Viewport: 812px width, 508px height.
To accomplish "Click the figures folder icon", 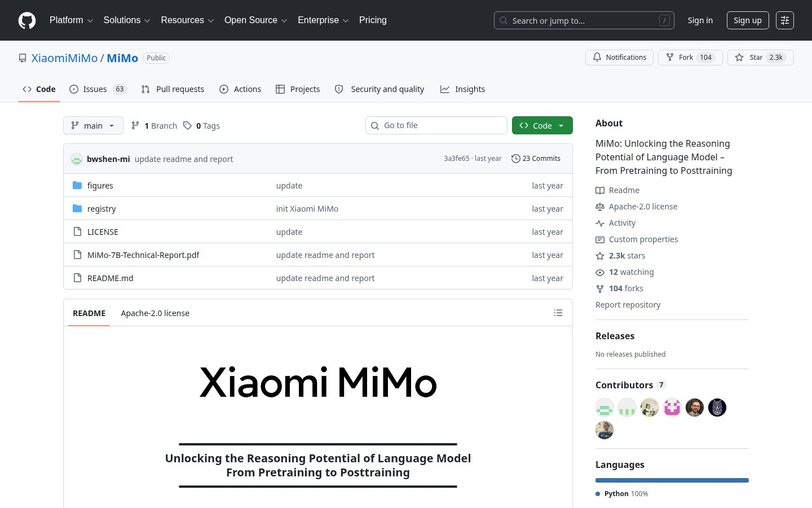I will click(x=77, y=185).
